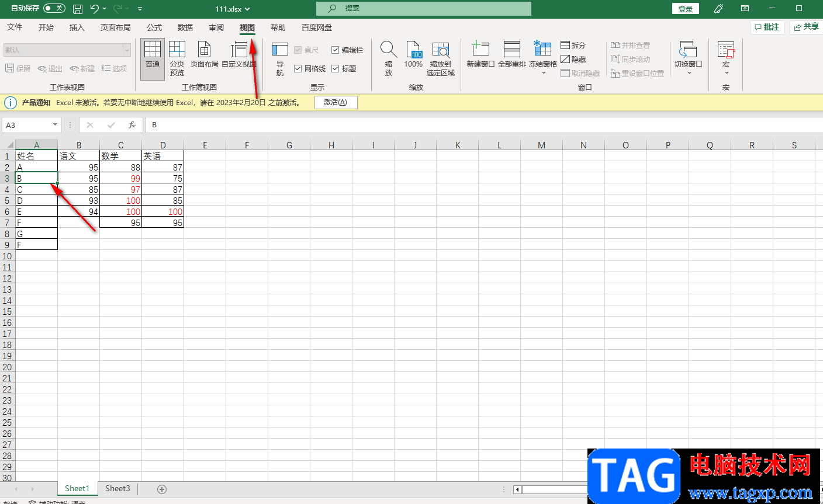Select cell containing 英语

tap(163, 156)
